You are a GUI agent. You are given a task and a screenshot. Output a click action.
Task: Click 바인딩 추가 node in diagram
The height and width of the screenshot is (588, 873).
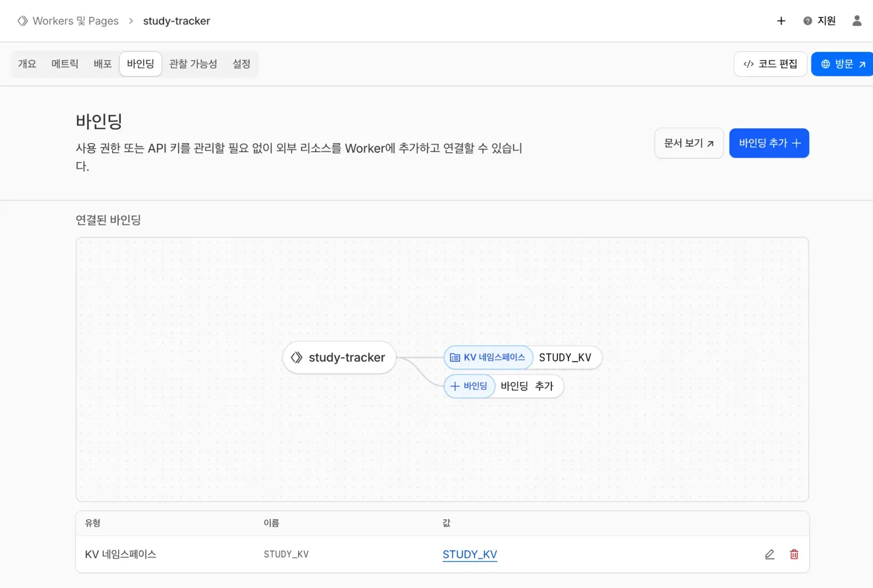pos(504,387)
